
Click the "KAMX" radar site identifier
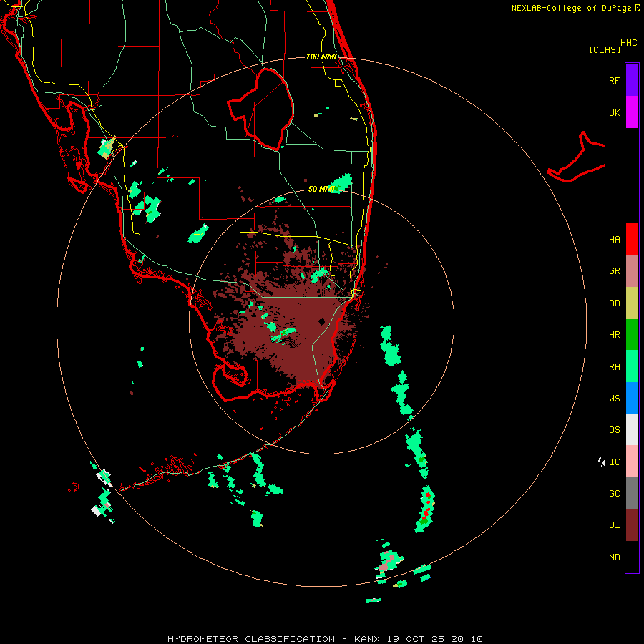pyautogui.click(x=367, y=639)
